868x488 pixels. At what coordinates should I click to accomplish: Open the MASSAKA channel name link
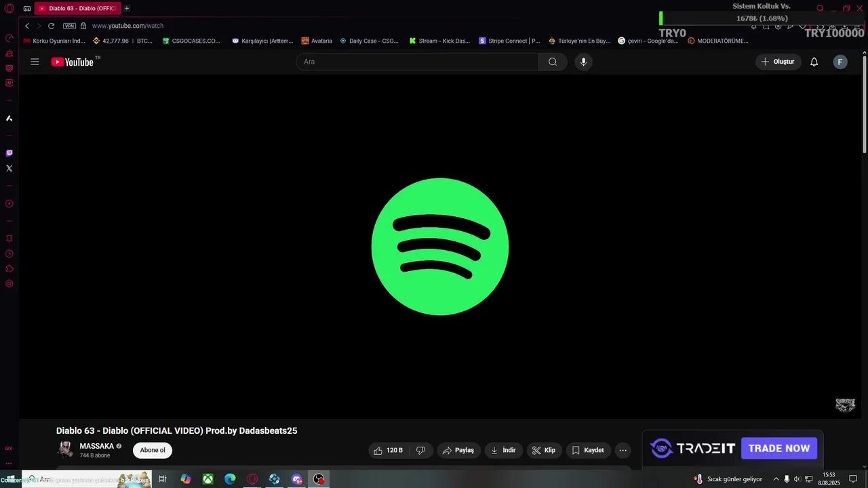pos(97,446)
